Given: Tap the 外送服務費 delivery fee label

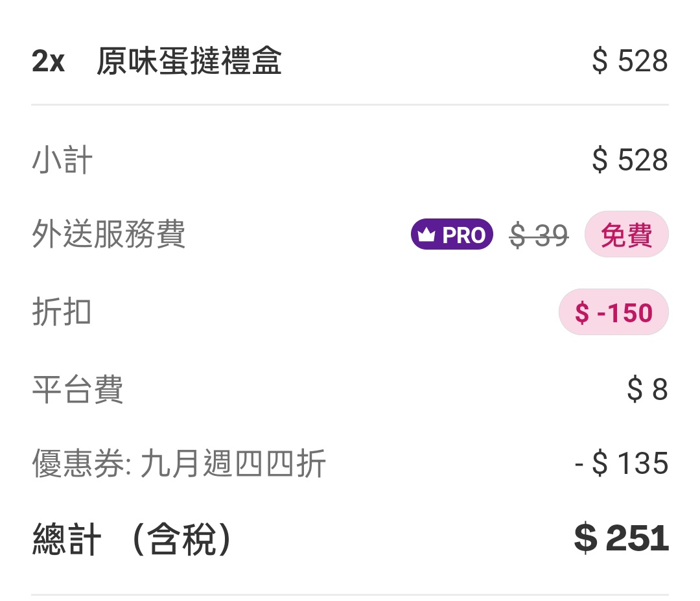Looking at the screenshot, I should pyautogui.click(x=108, y=235).
